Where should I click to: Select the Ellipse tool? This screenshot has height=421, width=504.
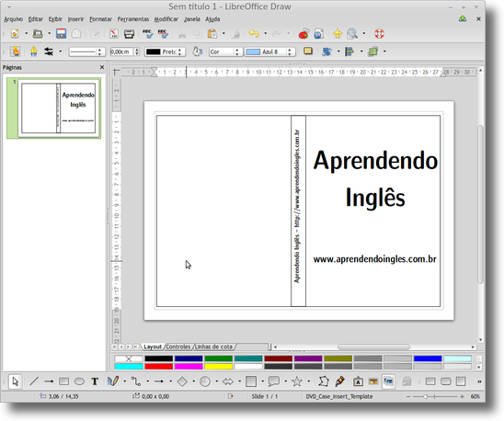(79, 381)
